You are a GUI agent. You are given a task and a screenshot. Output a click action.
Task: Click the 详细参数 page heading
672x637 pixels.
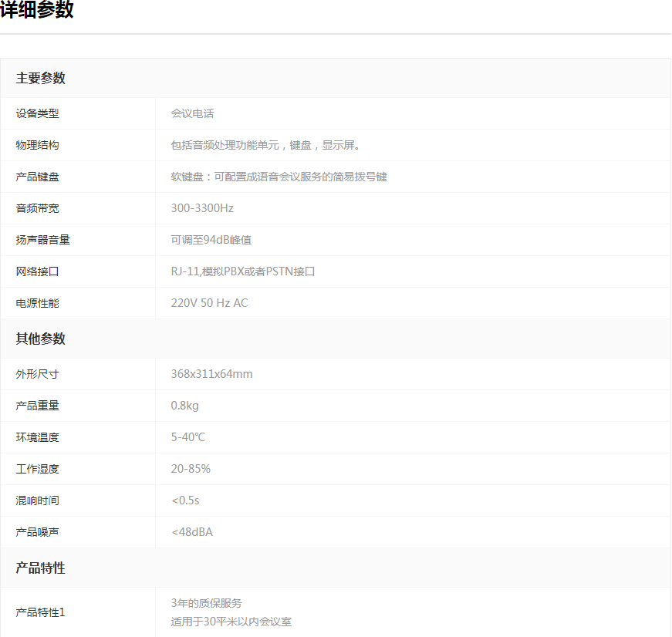pos(37,10)
